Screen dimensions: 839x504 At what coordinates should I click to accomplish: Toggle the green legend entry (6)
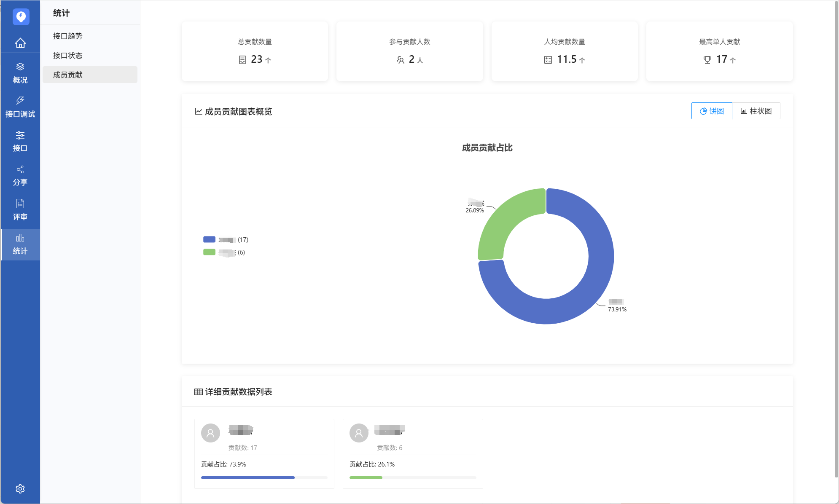pos(224,252)
